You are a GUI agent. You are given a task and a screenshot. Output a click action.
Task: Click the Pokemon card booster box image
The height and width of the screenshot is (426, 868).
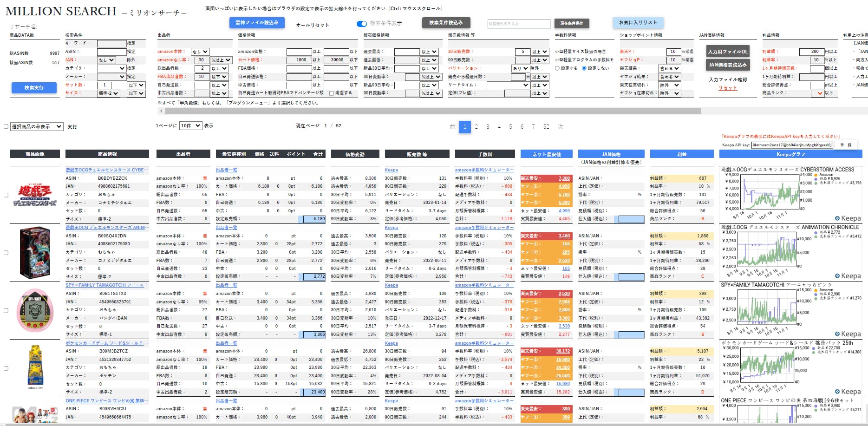[34, 367]
